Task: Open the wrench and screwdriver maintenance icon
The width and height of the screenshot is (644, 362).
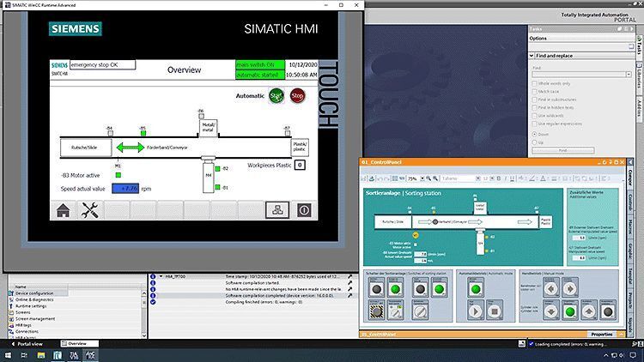Action: coord(89,210)
